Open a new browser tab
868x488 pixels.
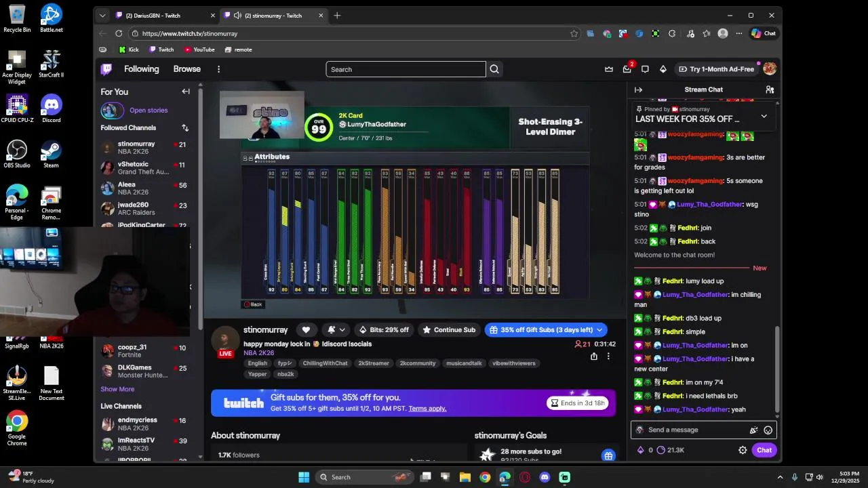pos(337,16)
